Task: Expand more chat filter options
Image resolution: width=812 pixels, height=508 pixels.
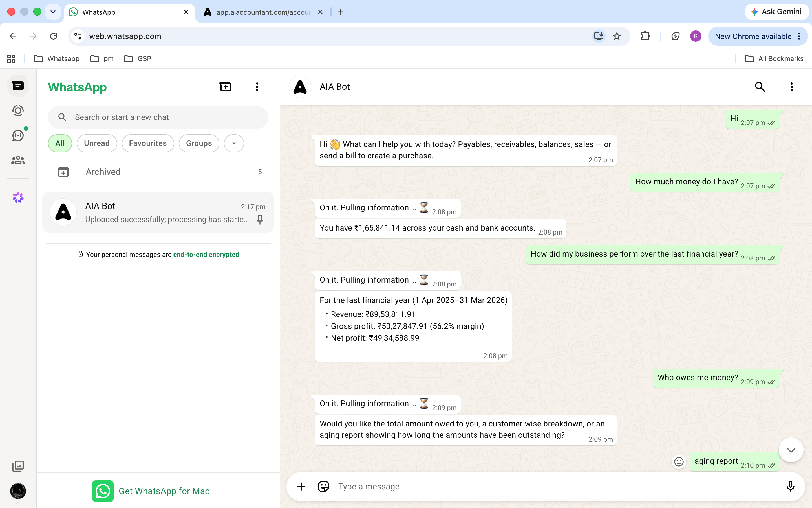Action: coord(234,143)
